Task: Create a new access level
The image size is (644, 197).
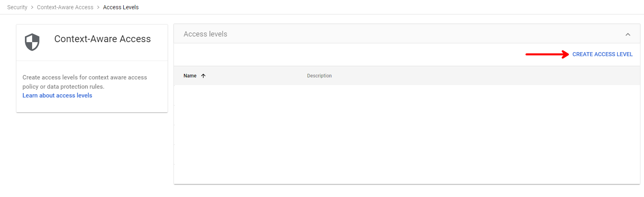Action: [x=602, y=54]
